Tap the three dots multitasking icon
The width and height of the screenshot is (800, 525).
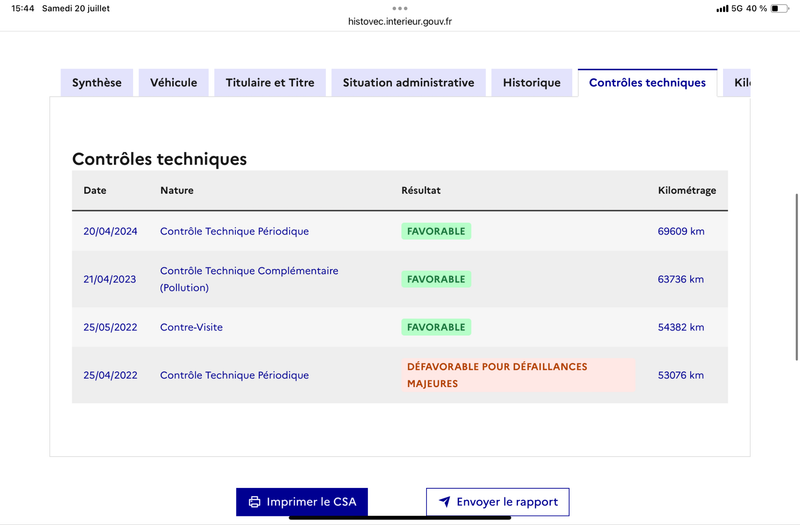click(x=400, y=8)
